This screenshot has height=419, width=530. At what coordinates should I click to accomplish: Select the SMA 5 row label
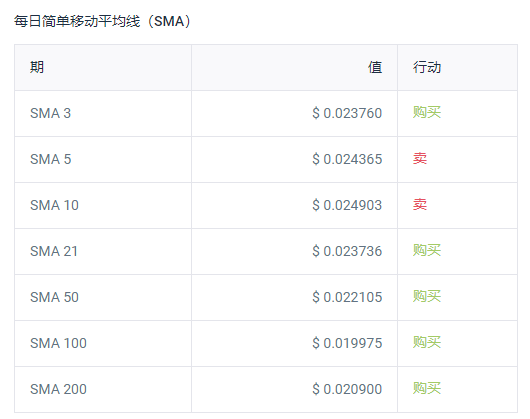click(50, 159)
